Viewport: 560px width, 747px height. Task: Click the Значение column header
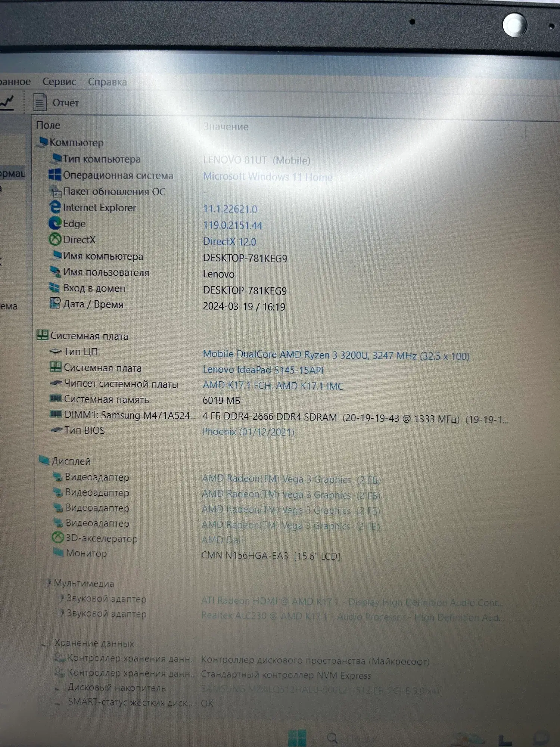click(x=225, y=127)
